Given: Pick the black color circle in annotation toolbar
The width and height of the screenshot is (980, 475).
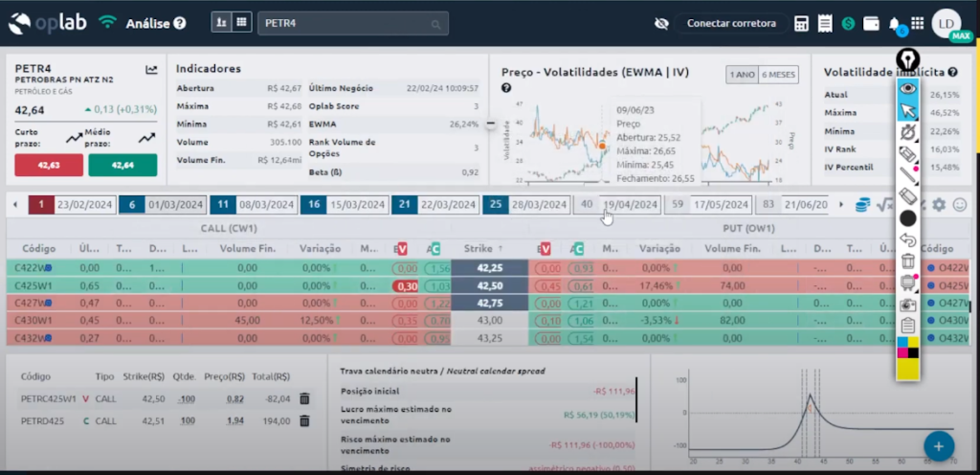Looking at the screenshot, I should pyautogui.click(x=908, y=218).
